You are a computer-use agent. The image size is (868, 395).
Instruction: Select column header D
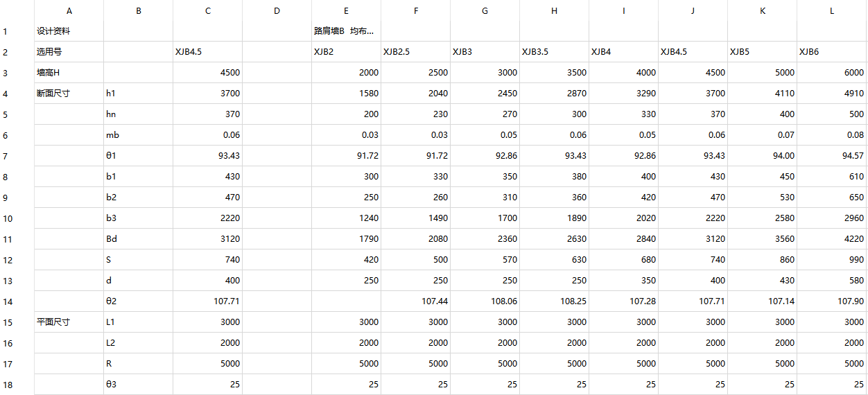point(277,10)
